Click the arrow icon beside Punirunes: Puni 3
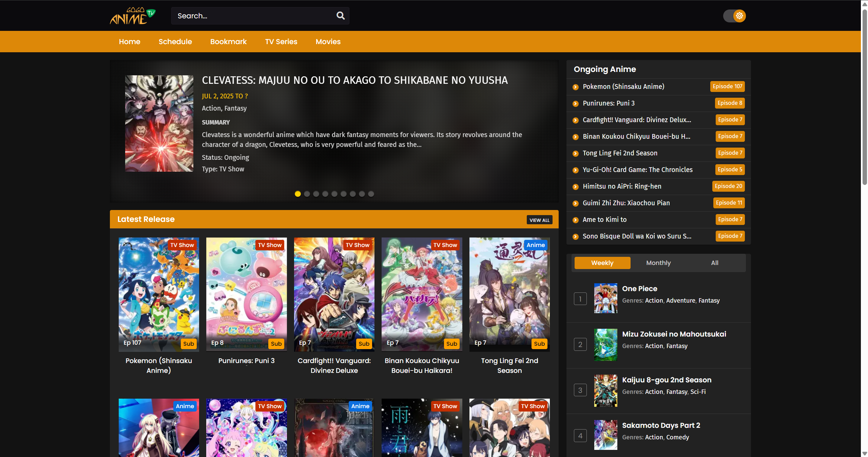 point(575,104)
